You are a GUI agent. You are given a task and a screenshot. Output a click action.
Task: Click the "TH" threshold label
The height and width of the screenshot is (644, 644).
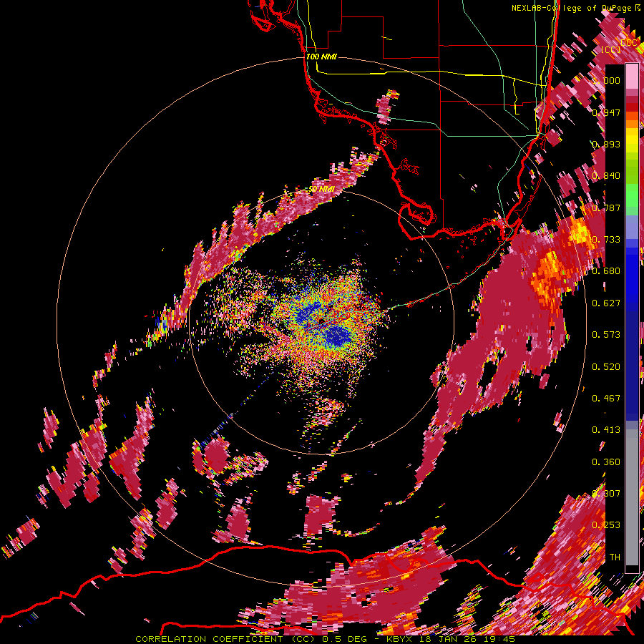coord(615,557)
